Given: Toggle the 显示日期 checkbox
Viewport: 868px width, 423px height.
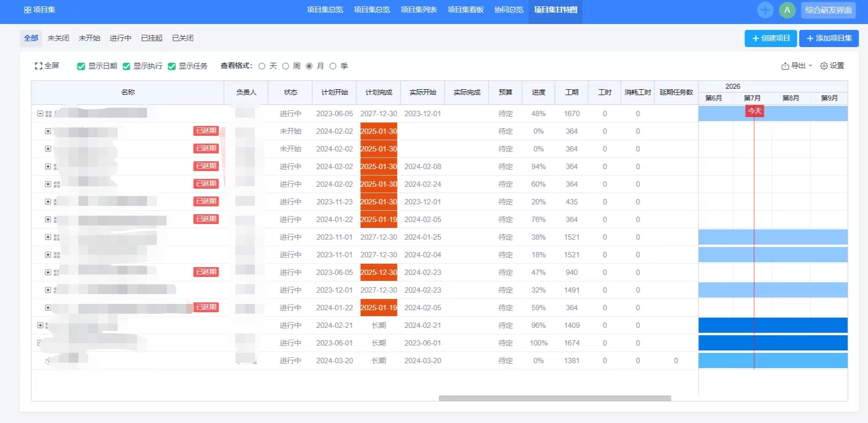Looking at the screenshot, I should click(81, 66).
